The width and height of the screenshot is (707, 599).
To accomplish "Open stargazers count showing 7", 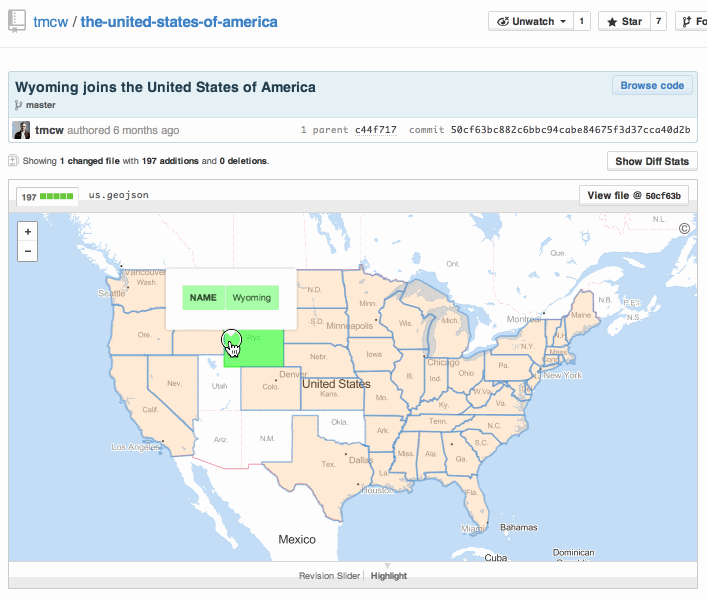I will coord(658,21).
